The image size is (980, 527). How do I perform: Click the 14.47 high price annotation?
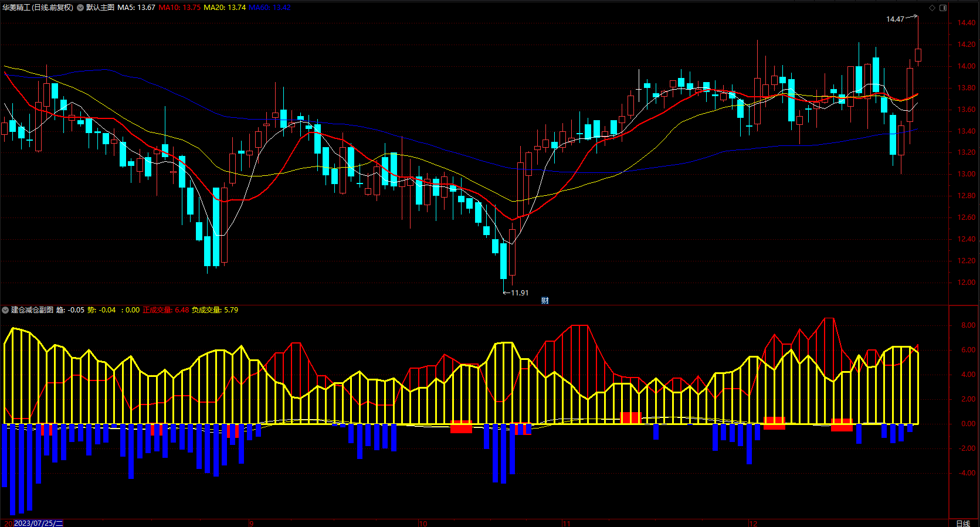[x=895, y=19]
